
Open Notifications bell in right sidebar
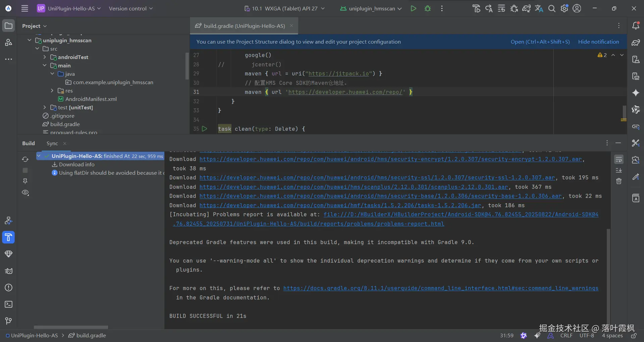(636, 26)
